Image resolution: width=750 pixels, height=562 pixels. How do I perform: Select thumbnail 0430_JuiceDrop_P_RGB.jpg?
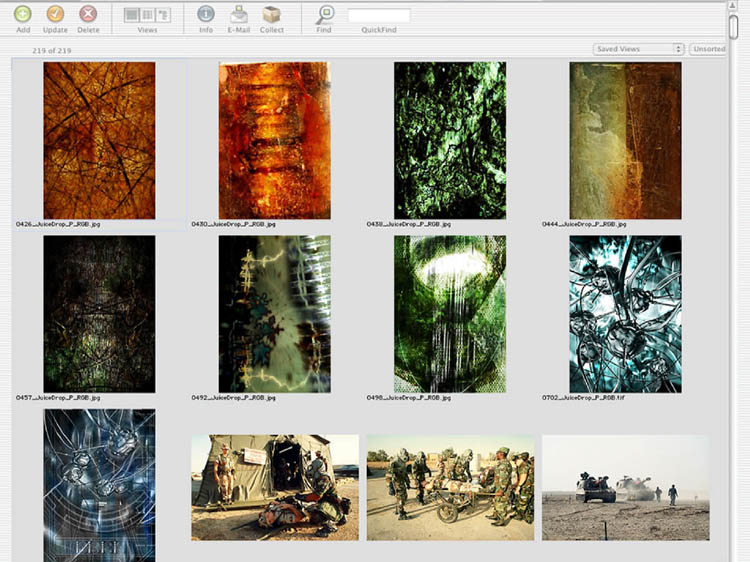274,140
